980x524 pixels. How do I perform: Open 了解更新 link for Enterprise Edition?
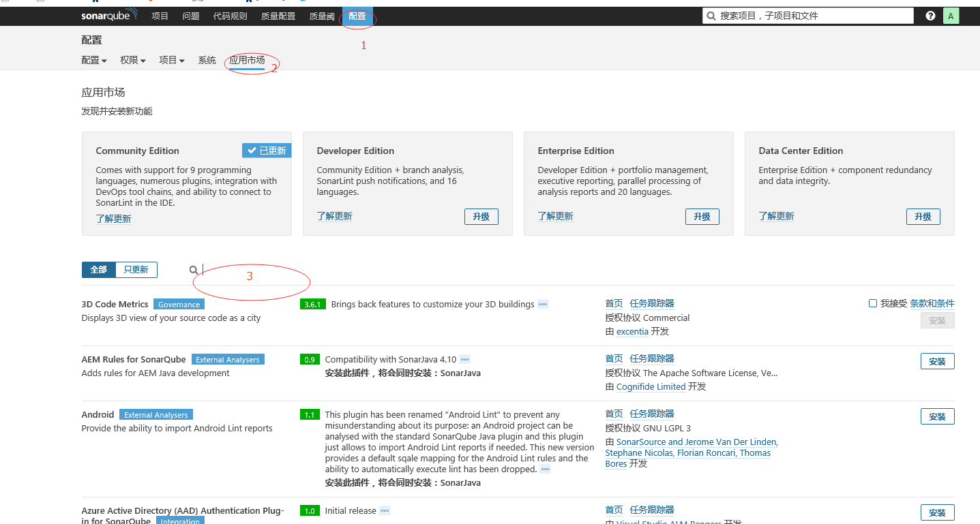coord(556,216)
